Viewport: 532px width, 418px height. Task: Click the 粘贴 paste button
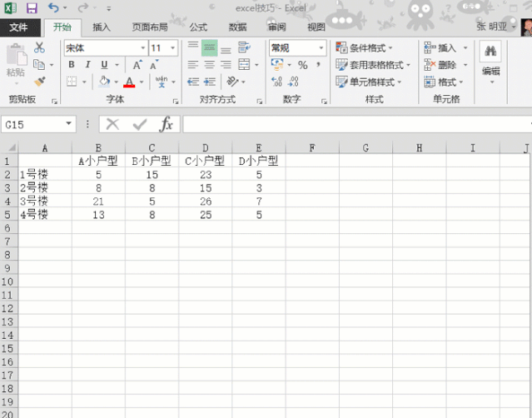pyautogui.click(x=15, y=62)
